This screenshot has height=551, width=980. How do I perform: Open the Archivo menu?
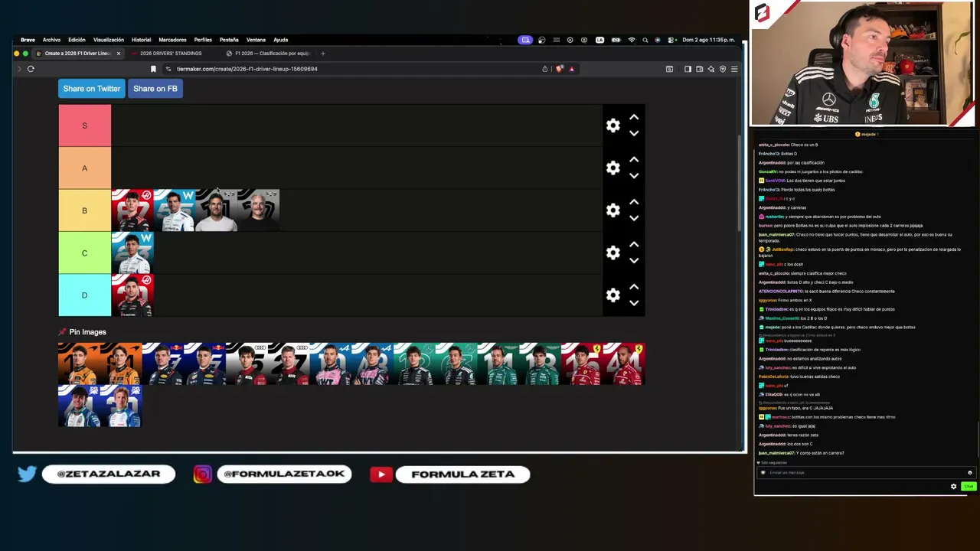point(51,40)
